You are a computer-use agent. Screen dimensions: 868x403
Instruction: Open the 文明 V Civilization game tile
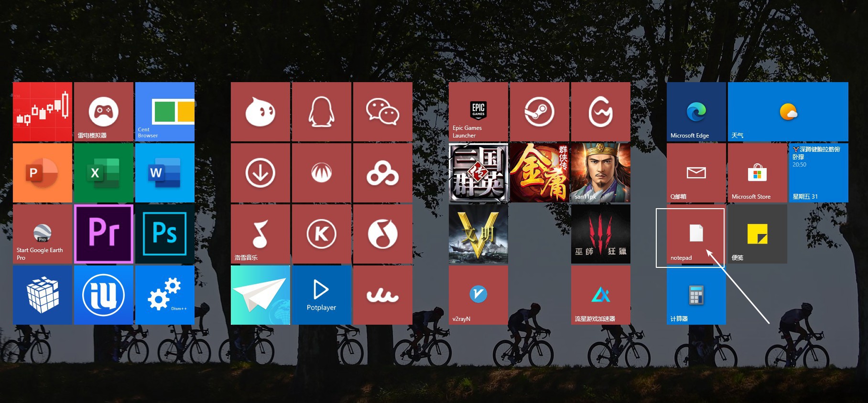(x=478, y=234)
